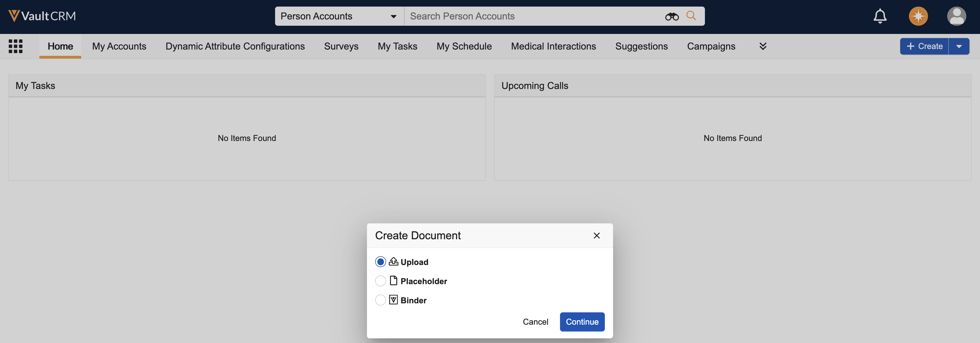Open the Person Accounts search dropdown
Screen dimensions: 980x343
point(339,16)
